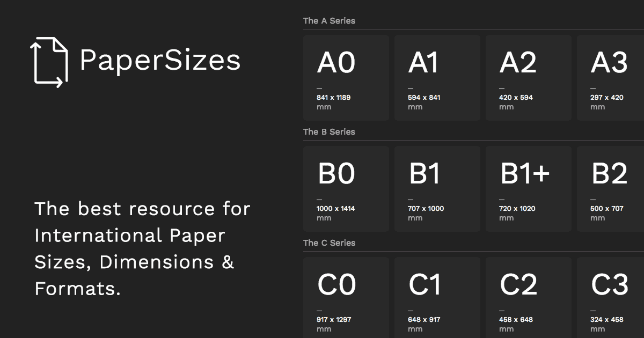Select the A2 420 x 594 card
This screenshot has height=338, width=644.
pos(529,78)
